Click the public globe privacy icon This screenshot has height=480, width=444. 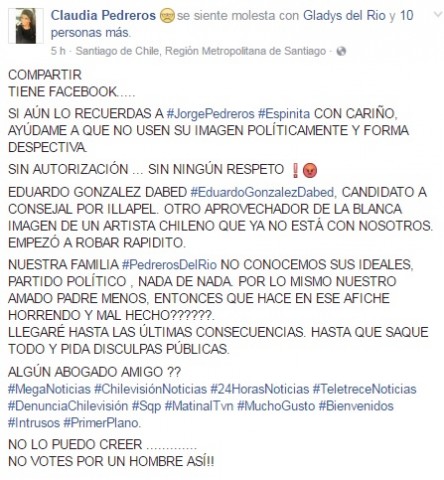[341, 51]
